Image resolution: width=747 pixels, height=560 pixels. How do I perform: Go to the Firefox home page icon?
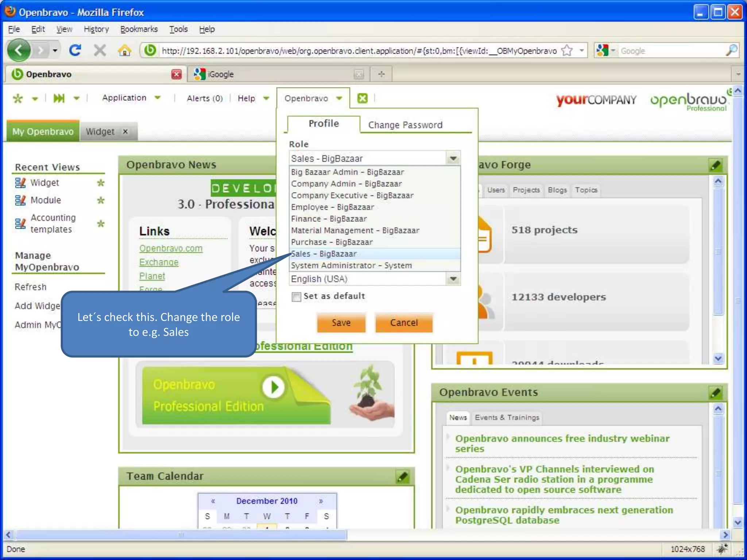click(x=125, y=50)
